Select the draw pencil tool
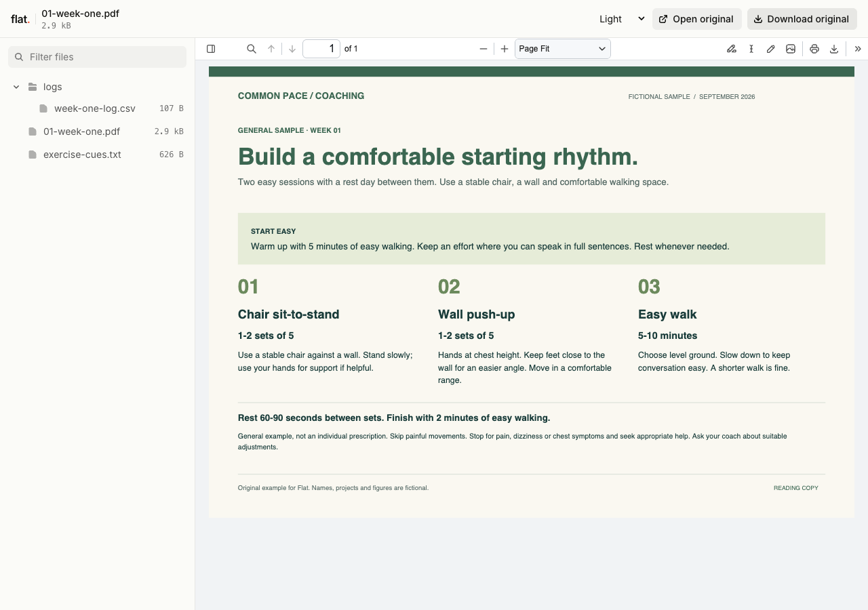 (771, 49)
